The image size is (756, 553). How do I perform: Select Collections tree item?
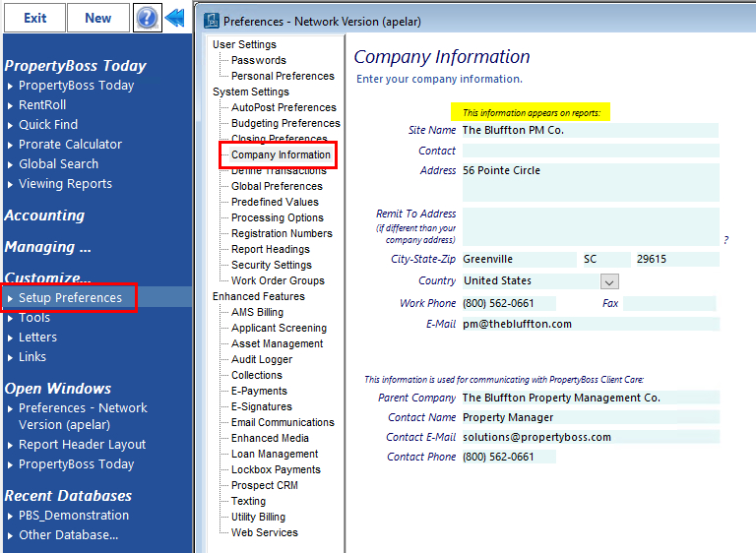click(257, 375)
